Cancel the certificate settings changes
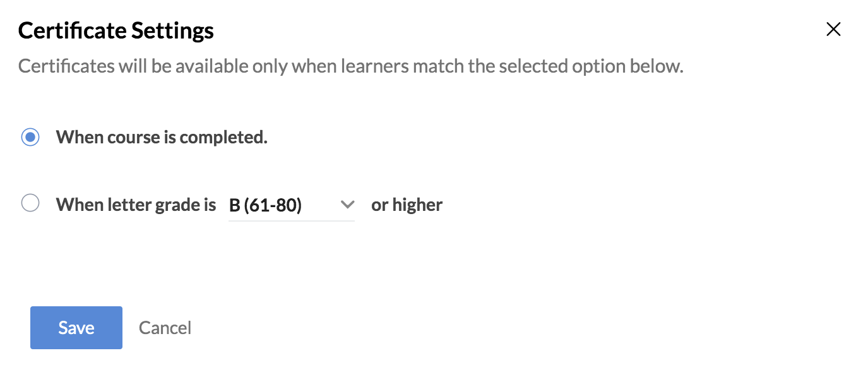Screen dimensions: 868x365 tap(165, 328)
